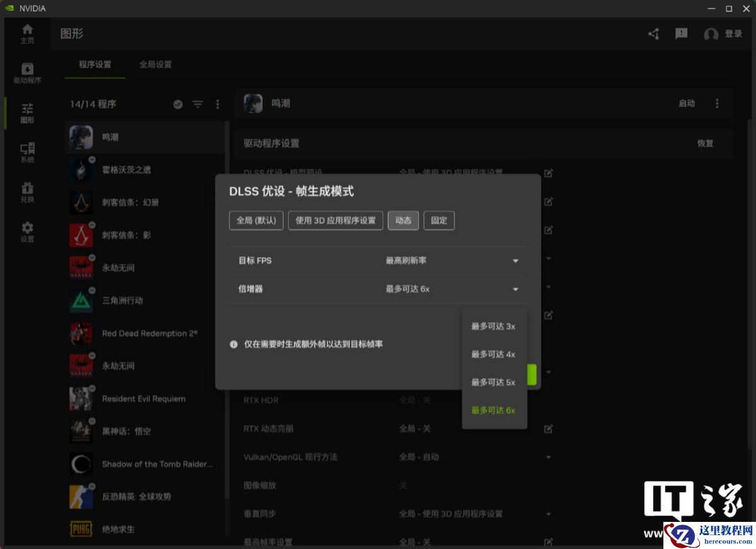Click the 鸣潮 game icon in header
This screenshot has height=549, width=756.
253,103
